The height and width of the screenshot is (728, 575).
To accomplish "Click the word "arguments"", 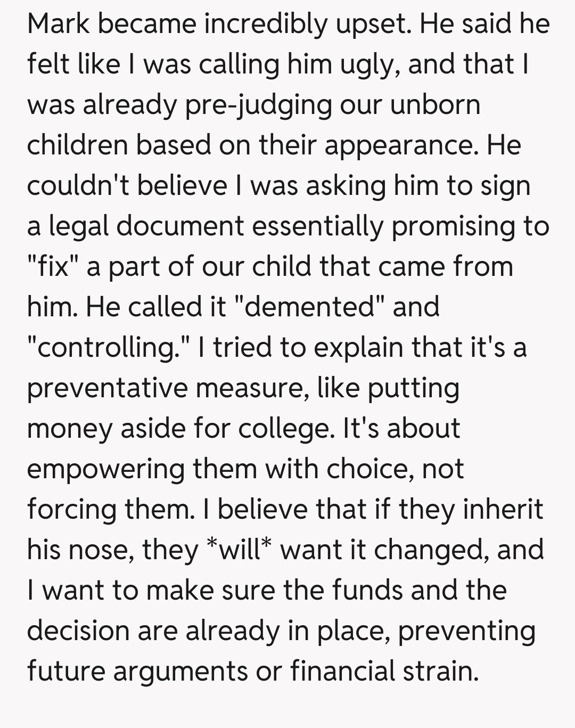I will click(x=180, y=671).
